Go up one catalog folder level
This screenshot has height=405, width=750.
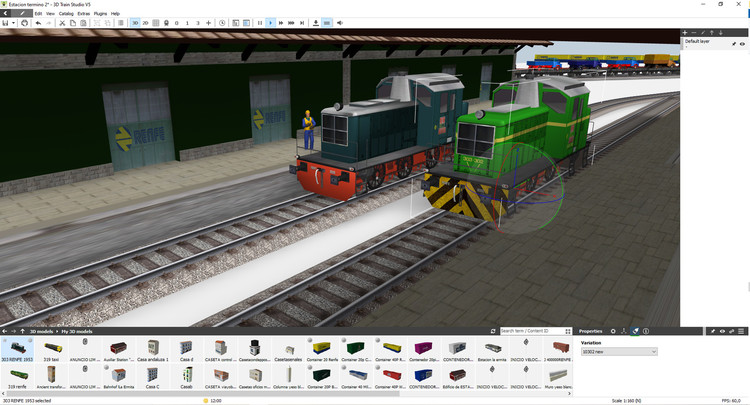22,331
